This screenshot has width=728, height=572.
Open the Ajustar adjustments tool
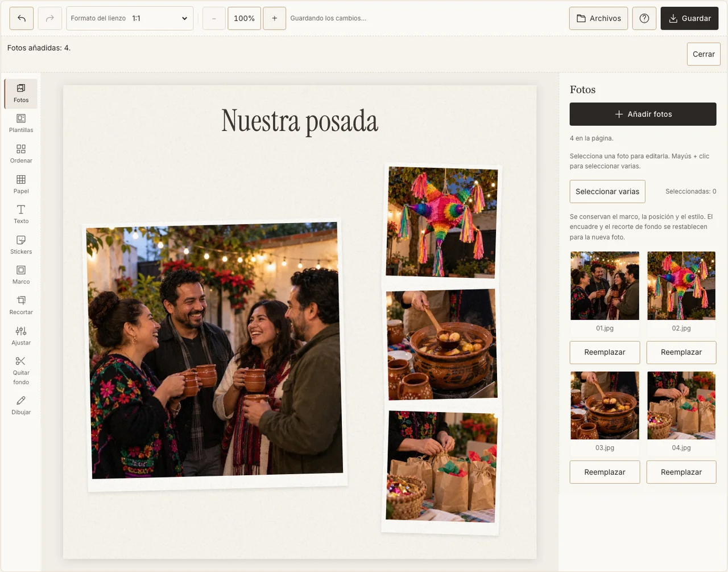[x=21, y=336]
